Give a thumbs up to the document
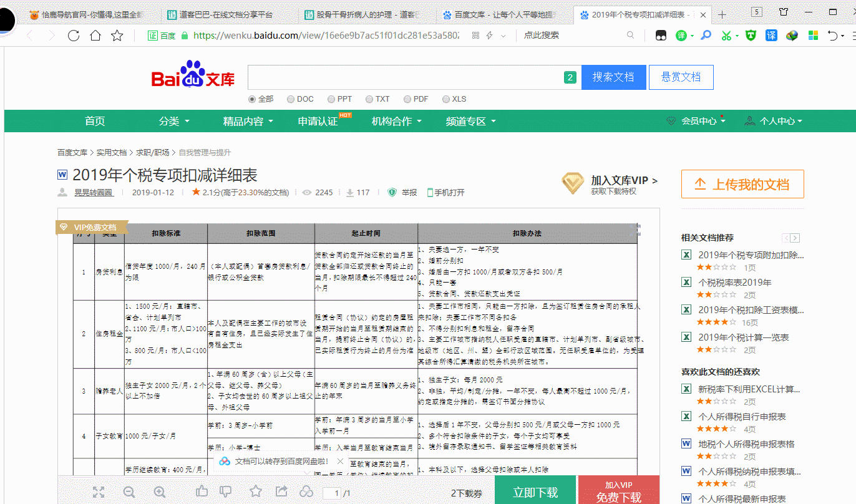This screenshot has height=504, width=856. pos(202,492)
